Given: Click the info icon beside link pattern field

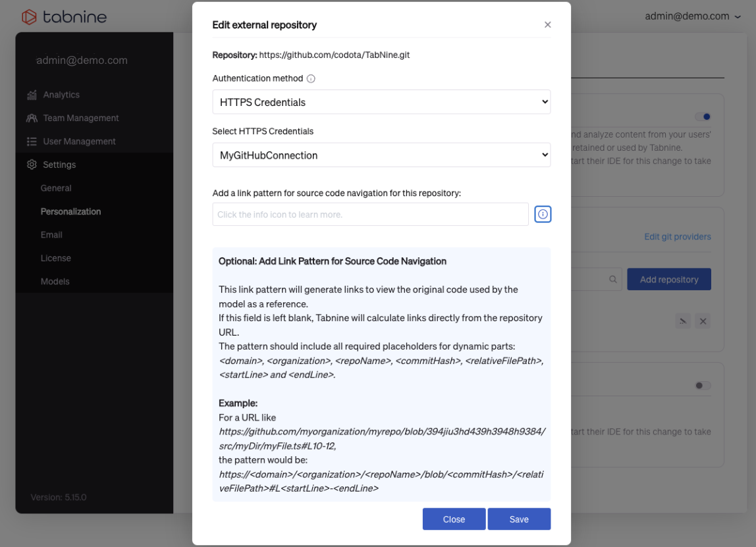Looking at the screenshot, I should (x=543, y=215).
